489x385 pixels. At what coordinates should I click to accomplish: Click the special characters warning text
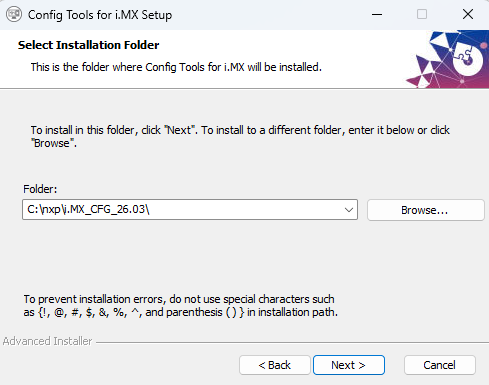[180, 306]
